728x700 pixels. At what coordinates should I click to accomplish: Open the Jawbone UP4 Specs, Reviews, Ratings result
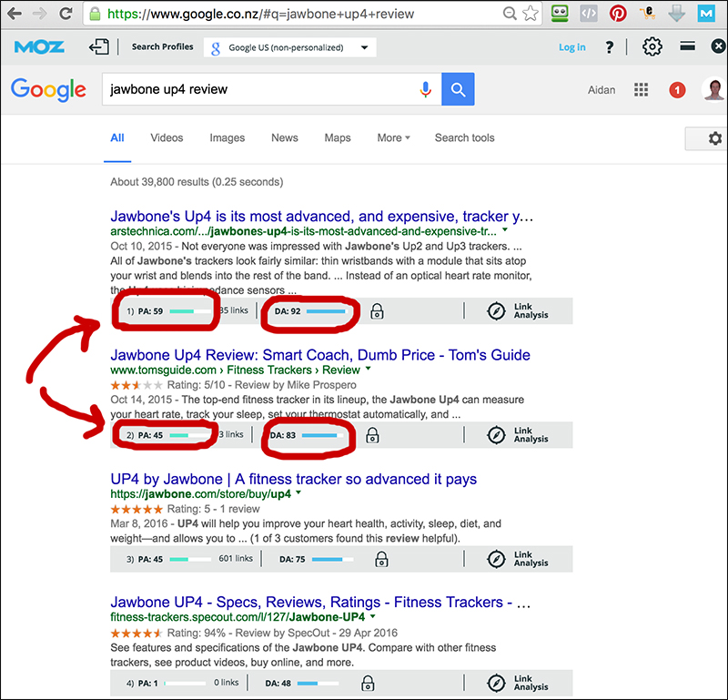pos(320,603)
